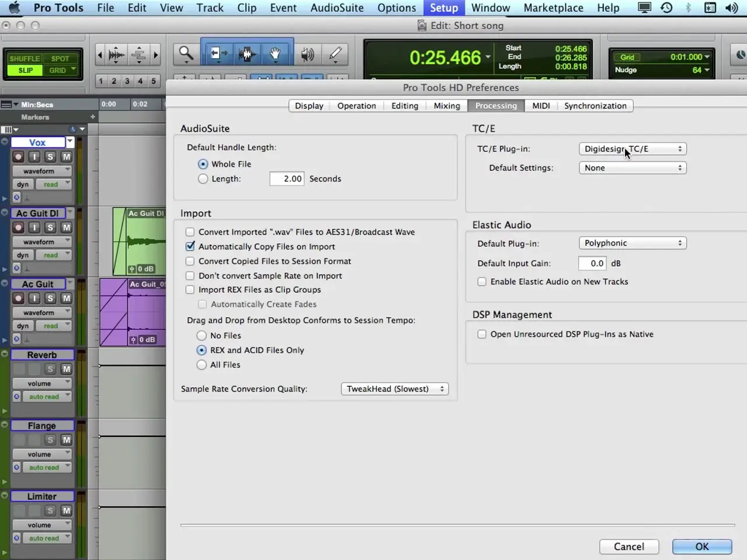Cancel the preferences dialog
Viewport: 747px width, 560px height.
coord(629,547)
